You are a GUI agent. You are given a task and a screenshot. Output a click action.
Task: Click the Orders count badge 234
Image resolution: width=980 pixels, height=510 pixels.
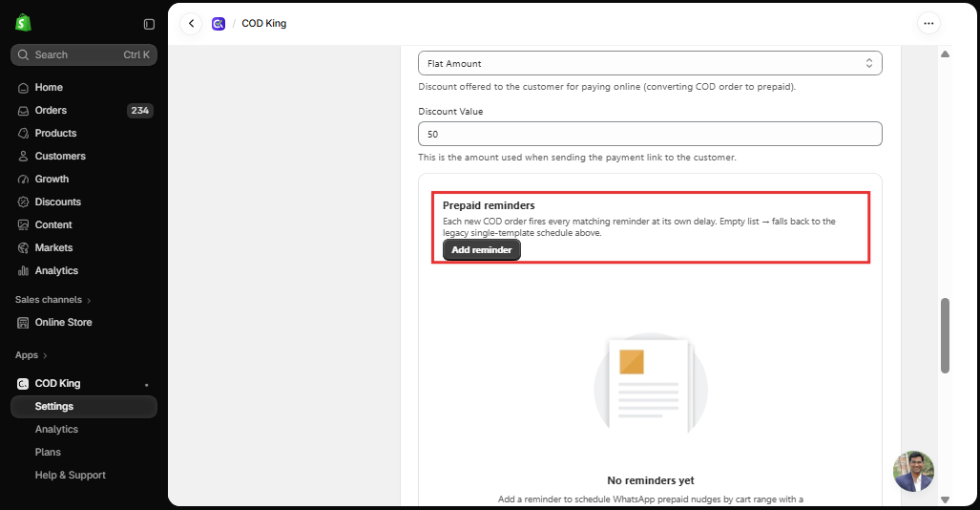pos(139,111)
